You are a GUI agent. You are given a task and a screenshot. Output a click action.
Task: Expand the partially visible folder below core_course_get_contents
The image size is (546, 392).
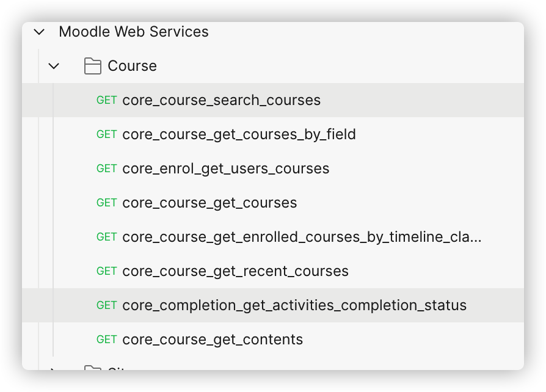(x=53, y=368)
